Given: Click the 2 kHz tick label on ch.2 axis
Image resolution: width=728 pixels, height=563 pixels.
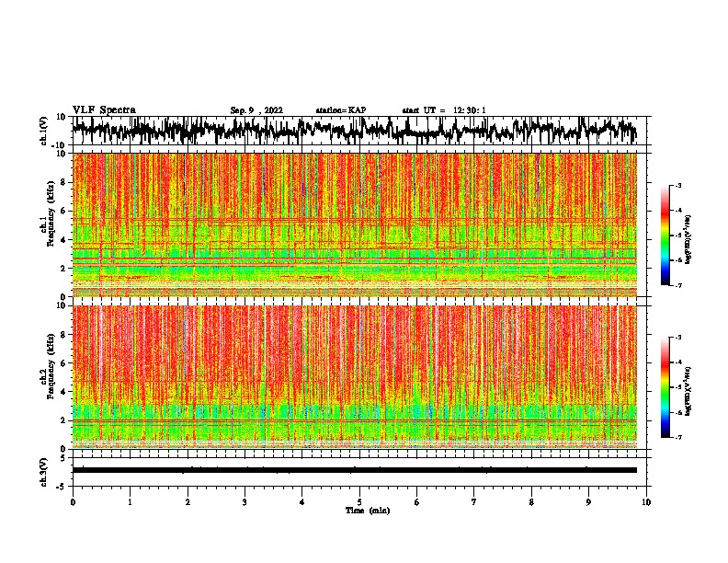Looking at the screenshot, I should [63, 420].
